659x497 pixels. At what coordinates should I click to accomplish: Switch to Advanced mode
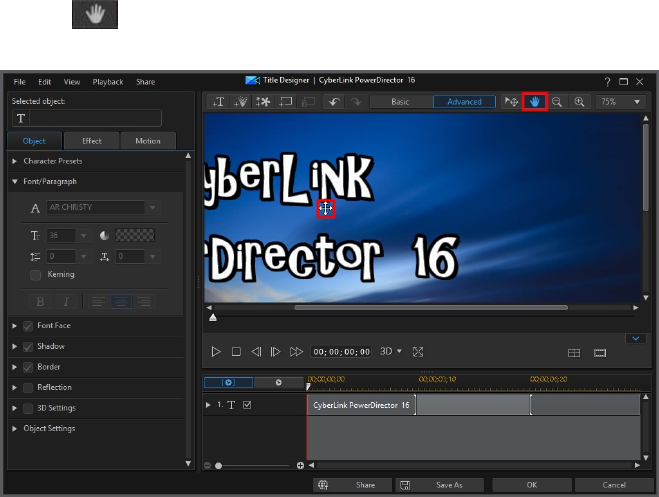[464, 102]
